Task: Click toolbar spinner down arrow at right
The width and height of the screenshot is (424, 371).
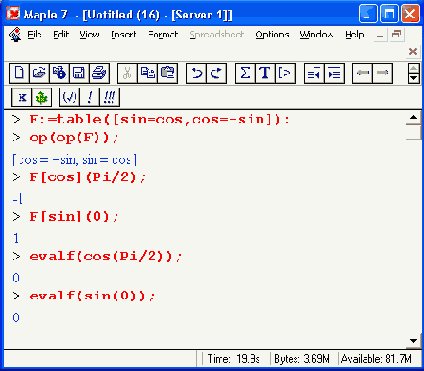Action: pyautogui.click(x=413, y=78)
